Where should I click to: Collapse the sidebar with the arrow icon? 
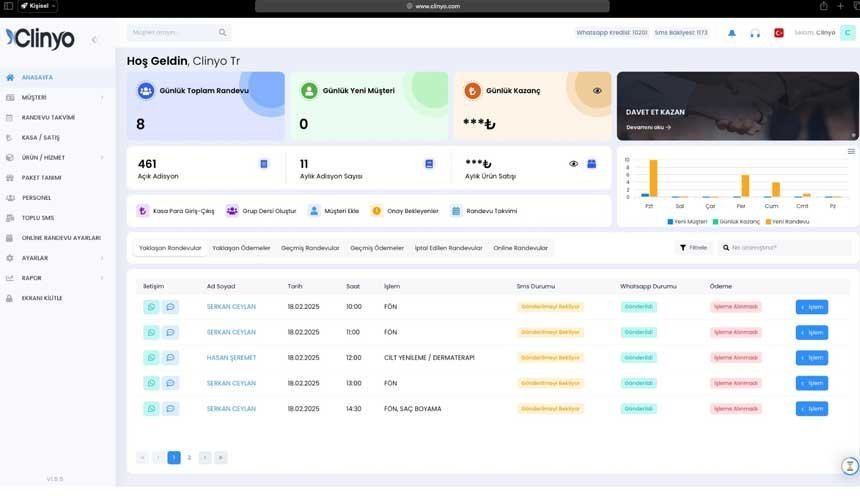tap(94, 39)
